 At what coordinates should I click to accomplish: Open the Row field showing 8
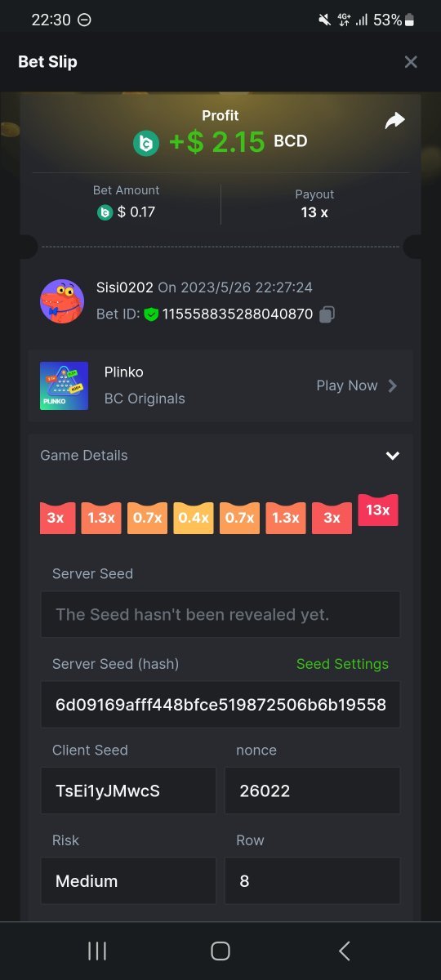point(312,880)
